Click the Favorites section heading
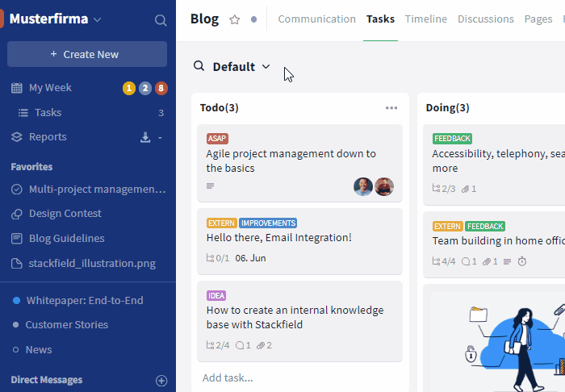 [31, 167]
